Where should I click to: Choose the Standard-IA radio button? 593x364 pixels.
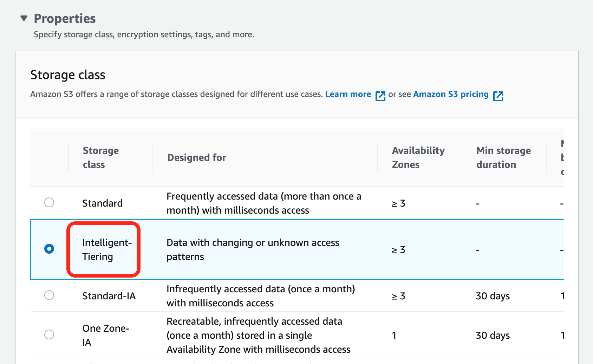[x=49, y=295]
